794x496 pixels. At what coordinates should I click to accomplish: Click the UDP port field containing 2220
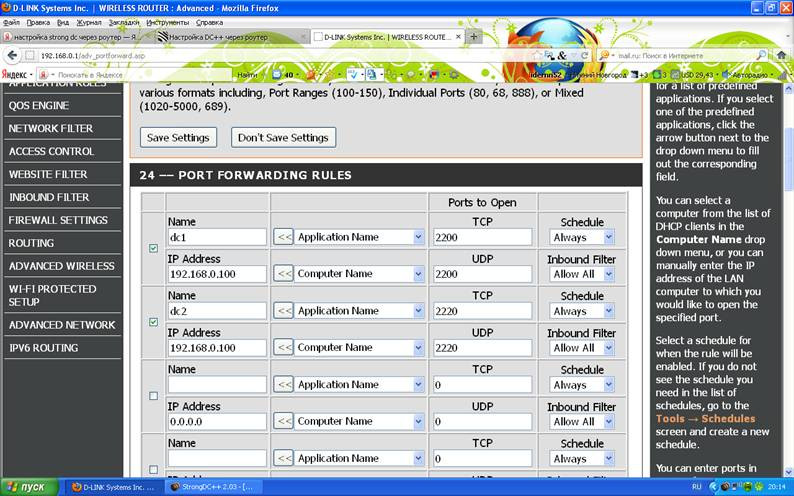tap(482, 348)
